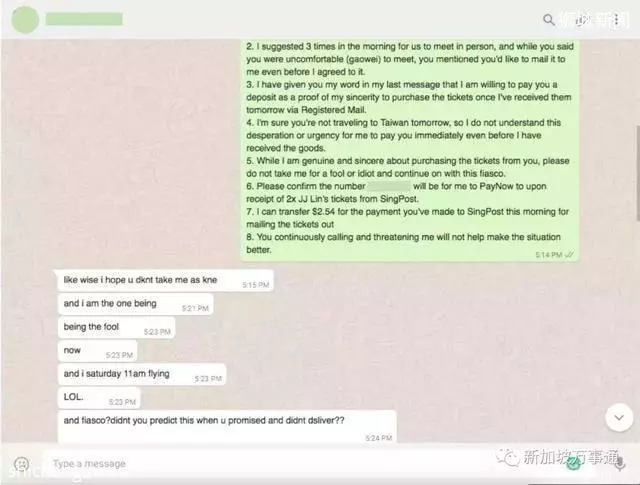Click the "and fiasco?didnt you predict" message
The height and width of the screenshot is (485, 640).
tap(227, 427)
